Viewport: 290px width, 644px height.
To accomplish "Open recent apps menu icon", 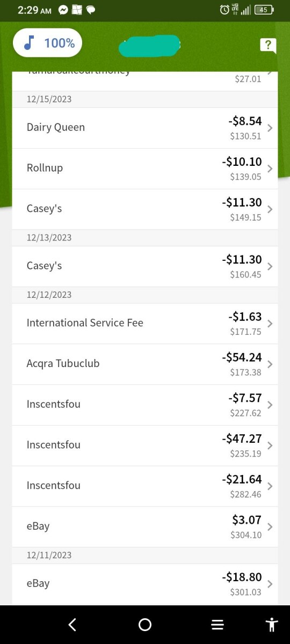I will pyautogui.click(x=217, y=624).
